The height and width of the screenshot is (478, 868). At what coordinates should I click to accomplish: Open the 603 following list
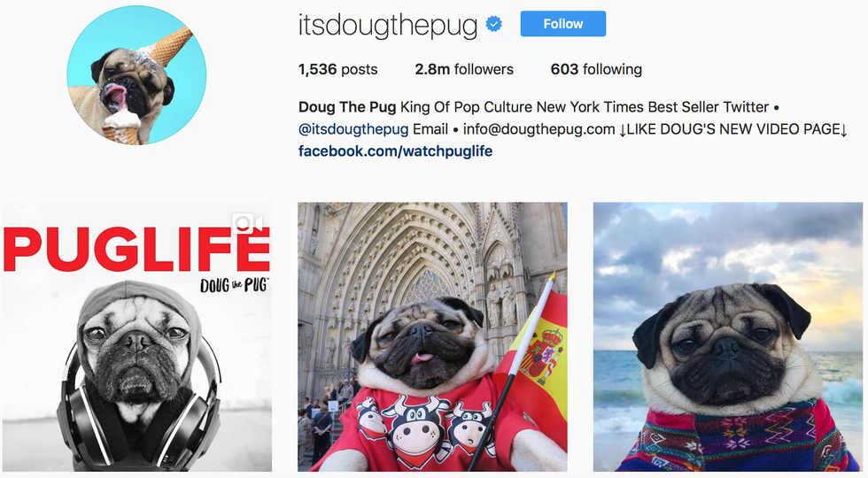[x=596, y=69]
